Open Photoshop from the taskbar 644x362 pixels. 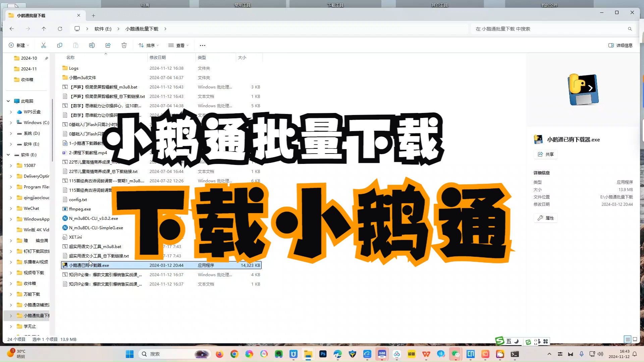pyautogui.click(x=323, y=354)
